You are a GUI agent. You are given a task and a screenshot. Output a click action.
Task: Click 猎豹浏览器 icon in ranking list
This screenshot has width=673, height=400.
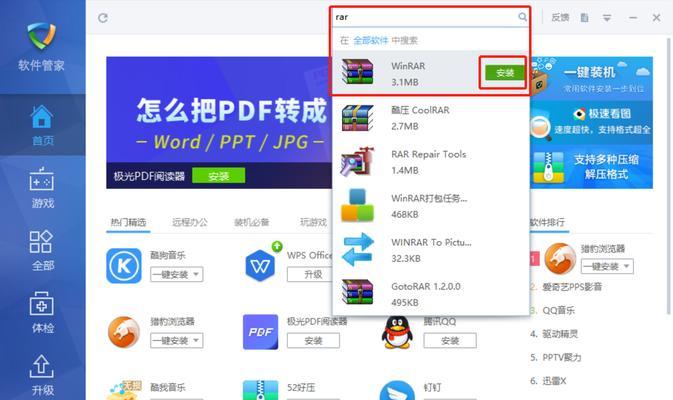(x=560, y=258)
